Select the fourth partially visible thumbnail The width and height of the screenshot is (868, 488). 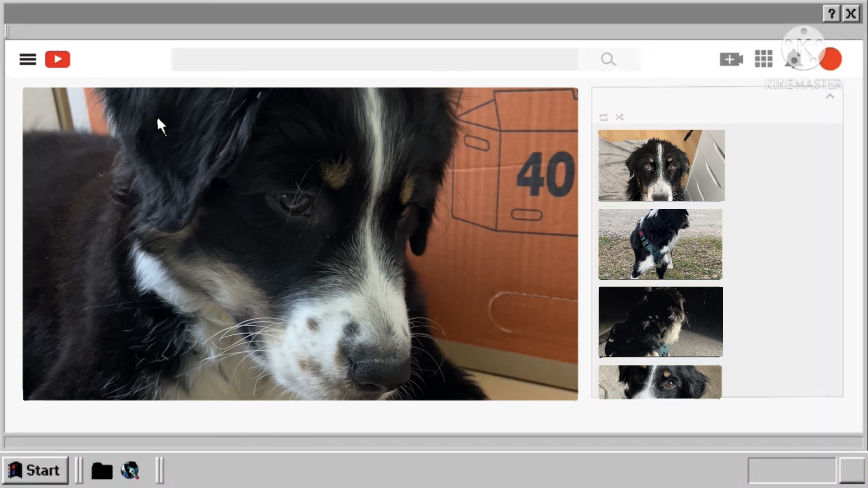(660, 382)
